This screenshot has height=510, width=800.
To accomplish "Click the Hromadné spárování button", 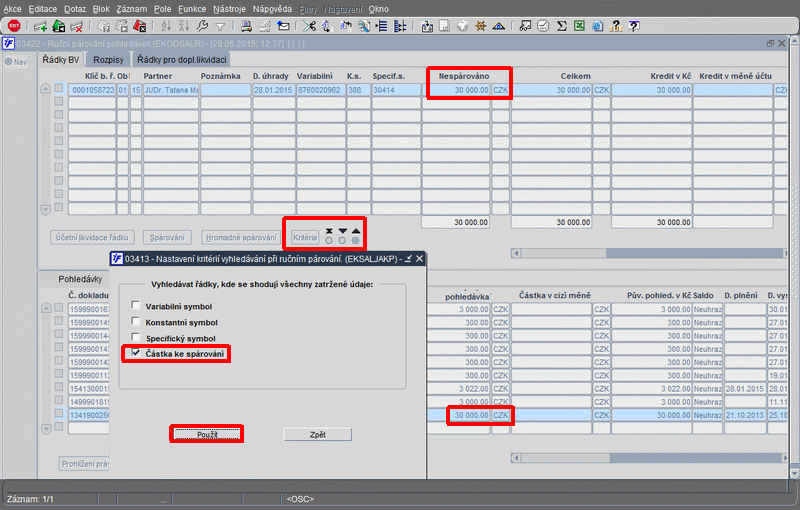I will pos(241,238).
